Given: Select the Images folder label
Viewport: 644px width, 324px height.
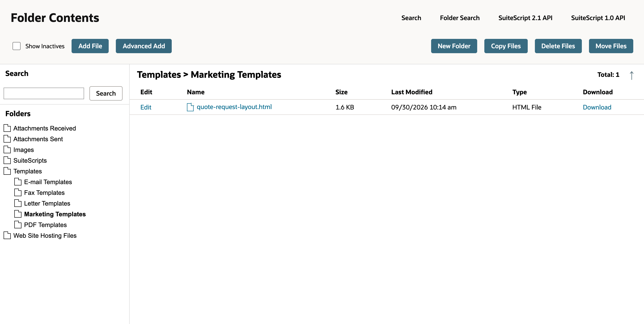Looking at the screenshot, I should (23, 150).
